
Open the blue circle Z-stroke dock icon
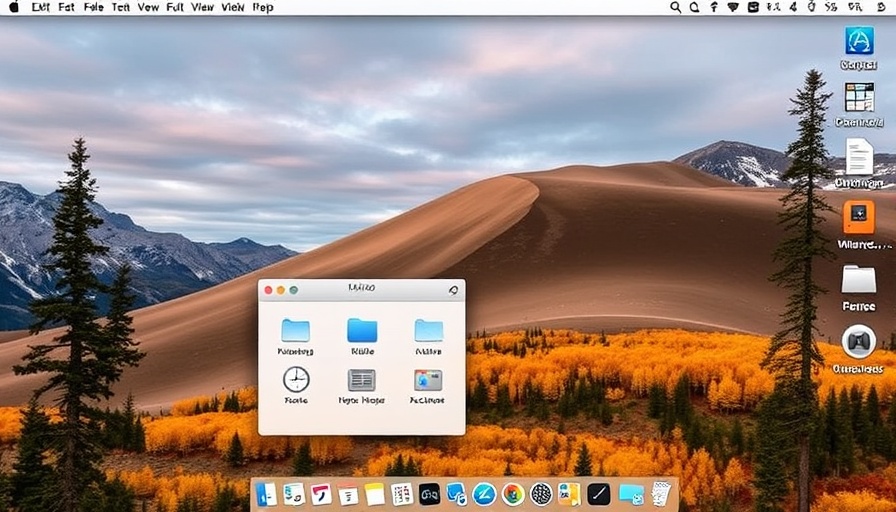[484, 494]
